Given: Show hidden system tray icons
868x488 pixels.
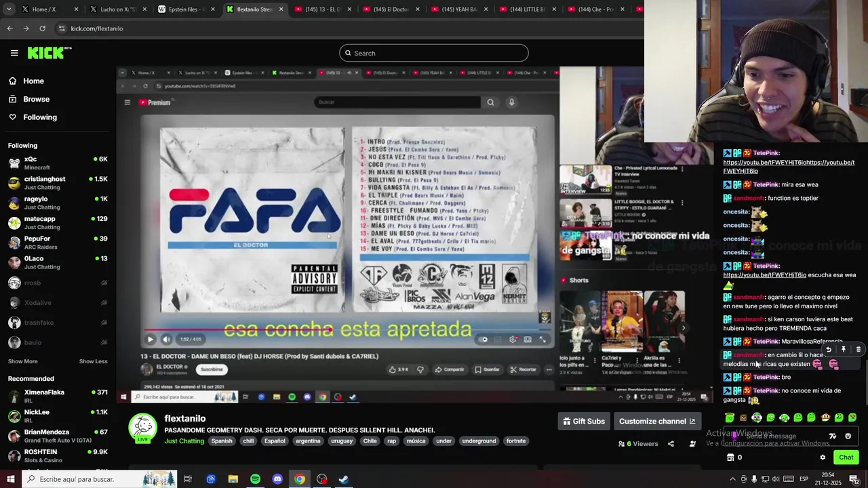Looking at the screenshot, I should click(732, 479).
